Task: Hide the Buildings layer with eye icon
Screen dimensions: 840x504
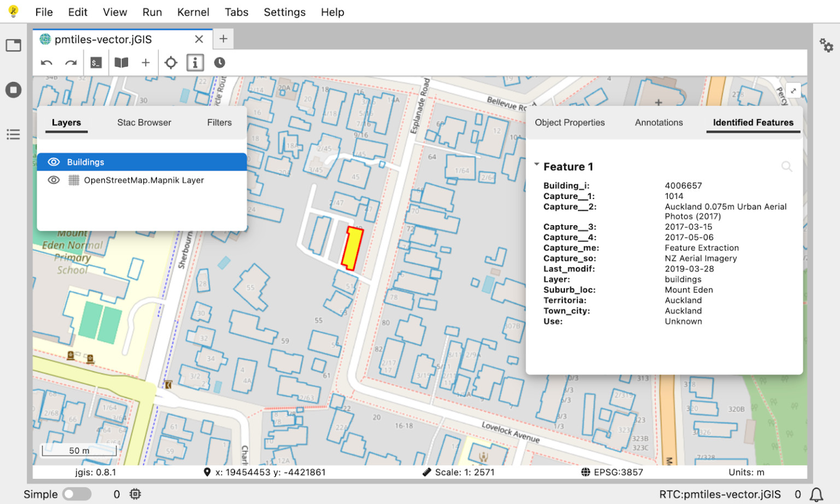Action: pyautogui.click(x=54, y=162)
